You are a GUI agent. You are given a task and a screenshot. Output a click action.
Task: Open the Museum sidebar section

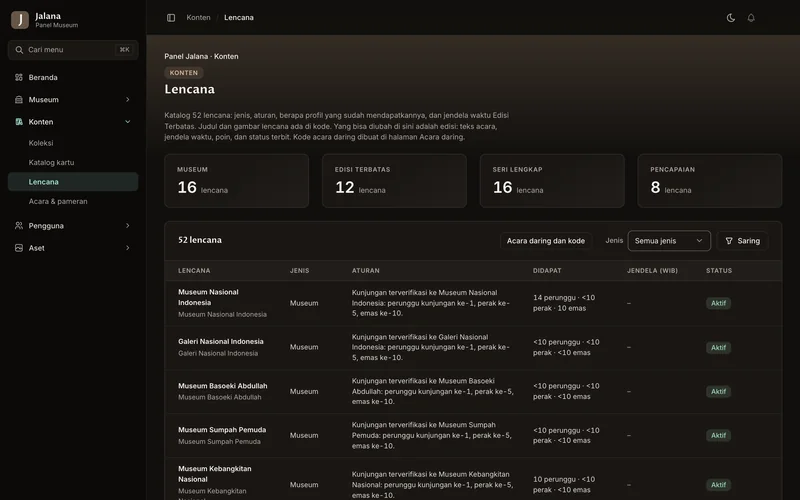(73, 100)
